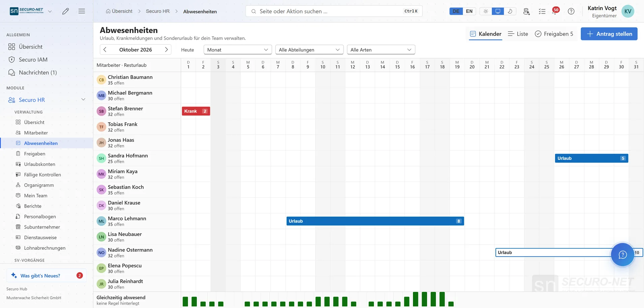Image resolution: width=644 pixels, height=308 pixels.
Task: Click the Heute button
Action: click(x=188, y=50)
